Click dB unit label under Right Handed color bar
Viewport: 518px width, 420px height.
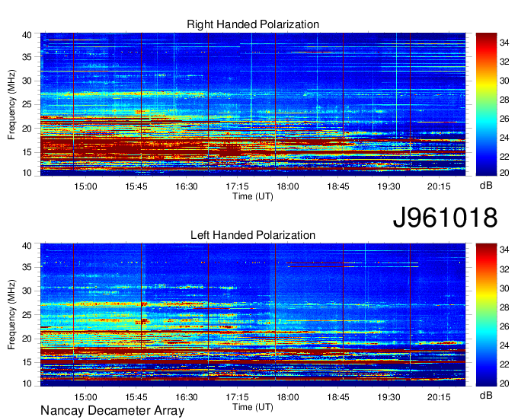point(486,186)
